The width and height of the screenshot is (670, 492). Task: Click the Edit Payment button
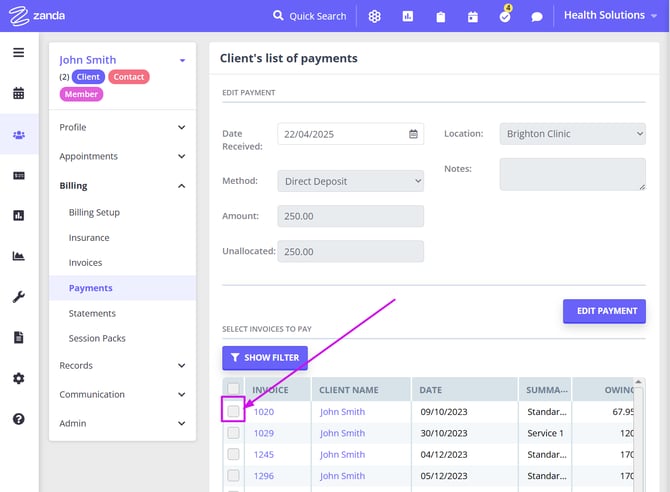(604, 311)
